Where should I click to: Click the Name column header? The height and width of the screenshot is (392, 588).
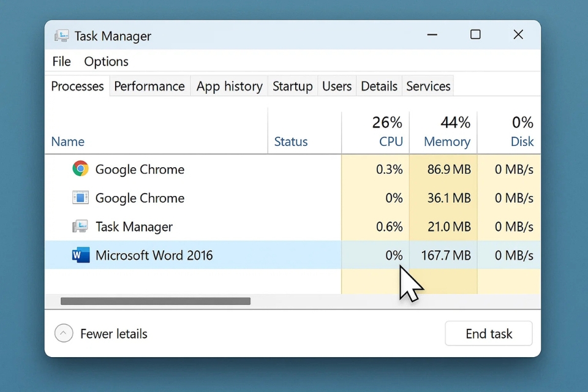click(x=68, y=141)
